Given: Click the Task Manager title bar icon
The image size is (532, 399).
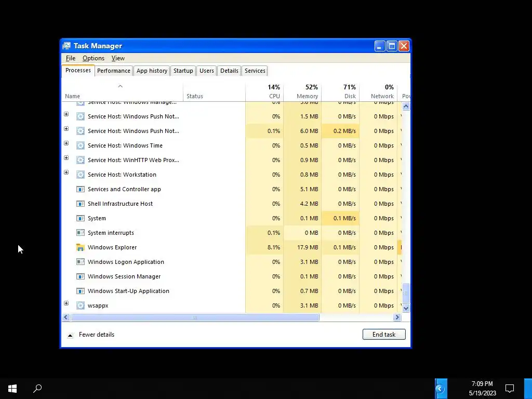Looking at the screenshot, I should pyautogui.click(x=67, y=46).
